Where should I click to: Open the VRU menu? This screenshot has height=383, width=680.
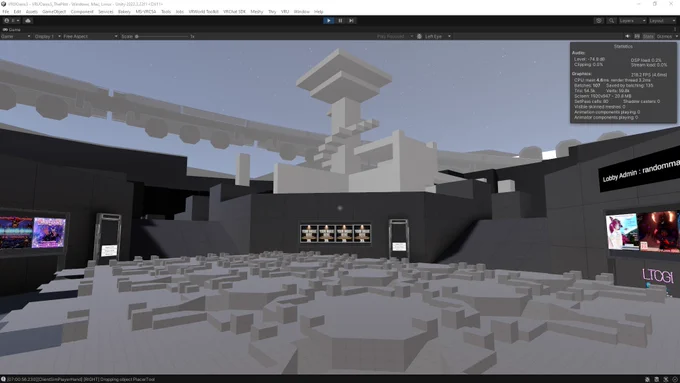click(x=285, y=12)
